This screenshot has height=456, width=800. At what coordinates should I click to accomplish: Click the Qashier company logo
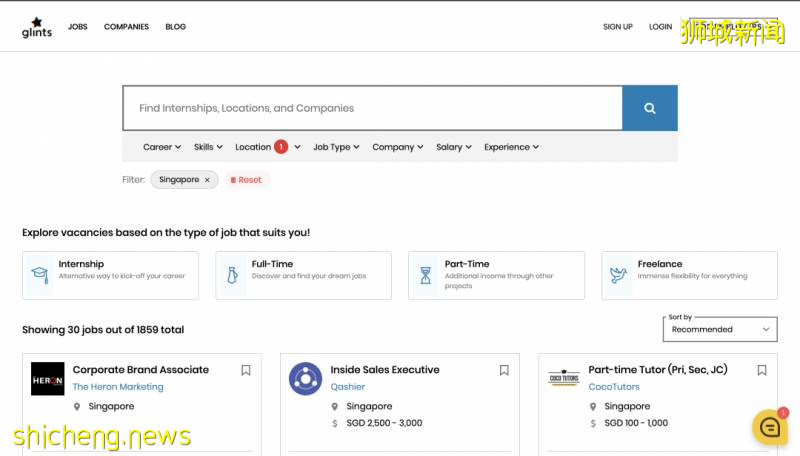point(305,379)
